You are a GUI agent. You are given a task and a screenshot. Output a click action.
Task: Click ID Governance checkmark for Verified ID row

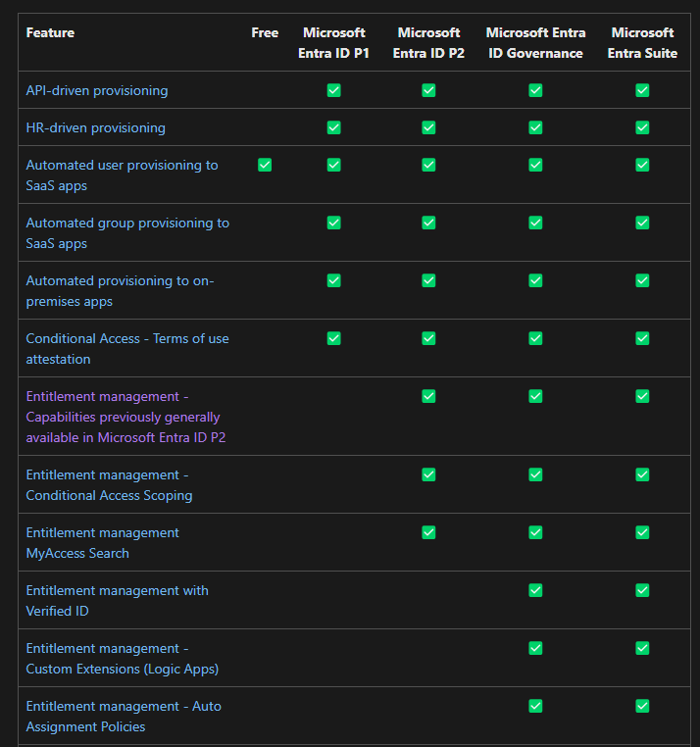click(x=535, y=591)
